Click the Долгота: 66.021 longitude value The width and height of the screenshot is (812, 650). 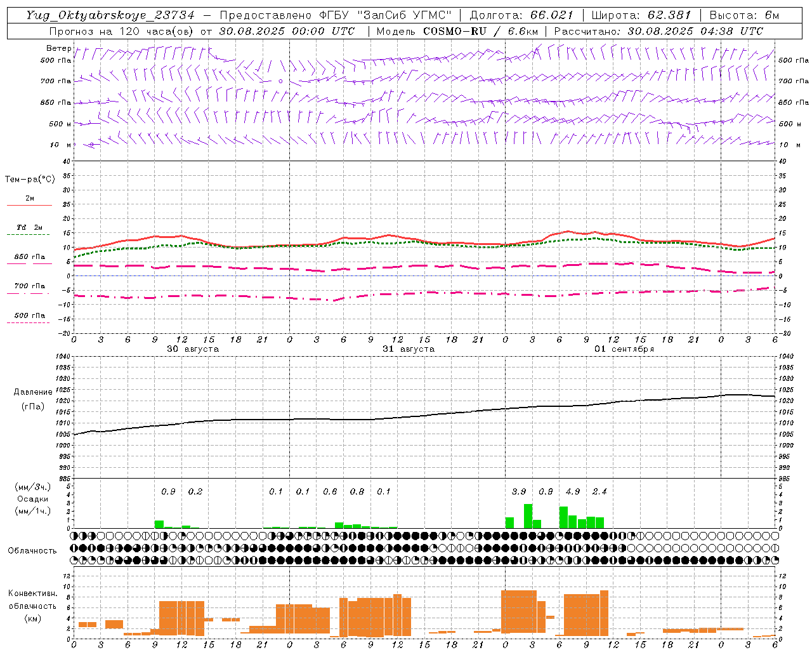pyautogui.click(x=521, y=16)
